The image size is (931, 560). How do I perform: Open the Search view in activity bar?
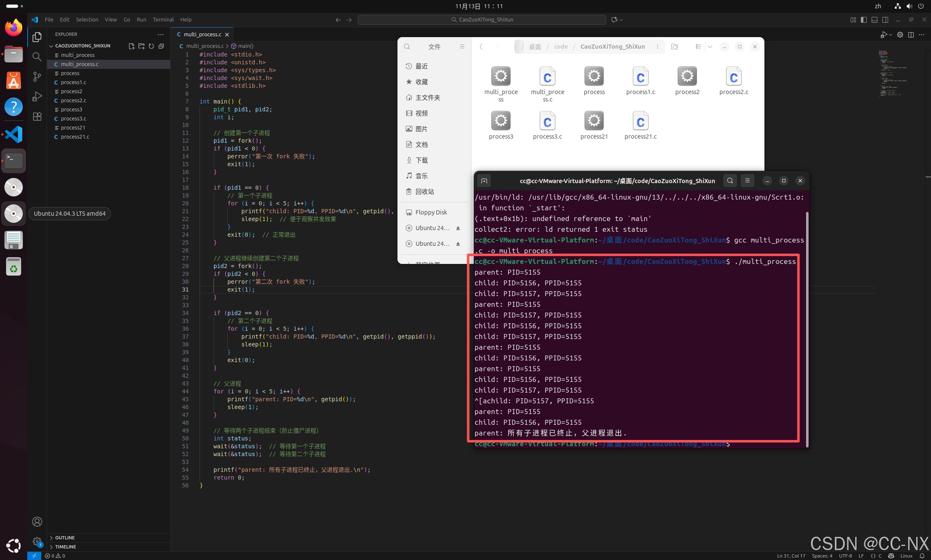[x=37, y=57]
